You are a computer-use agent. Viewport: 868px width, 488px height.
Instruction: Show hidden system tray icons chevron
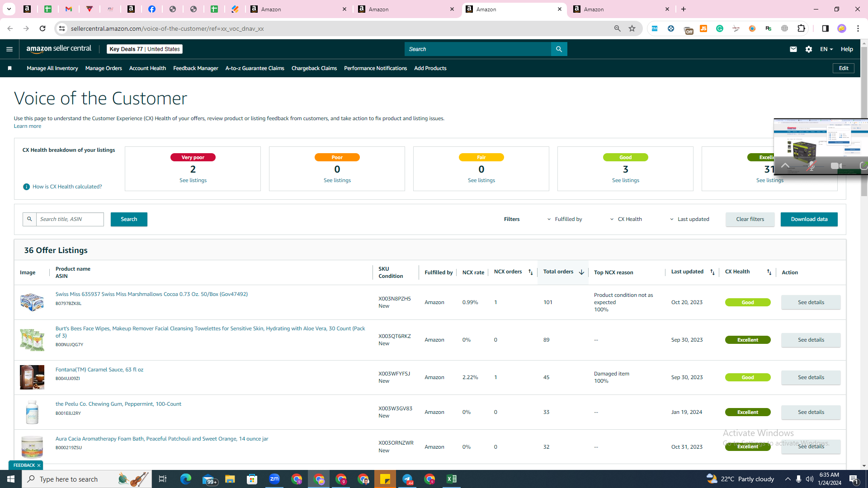tap(788, 479)
